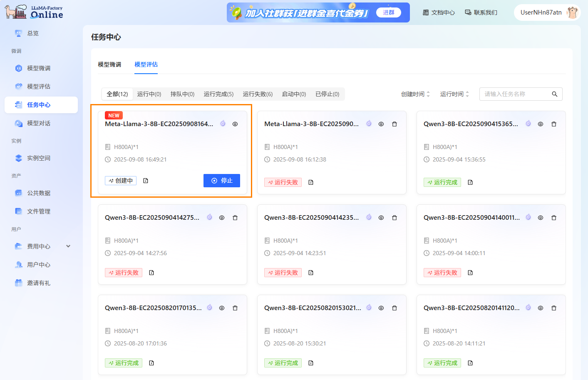Image resolution: width=588 pixels, height=380 pixels.
Task: Expand the 费用中心 sidebar menu
Action: tap(68, 246)
